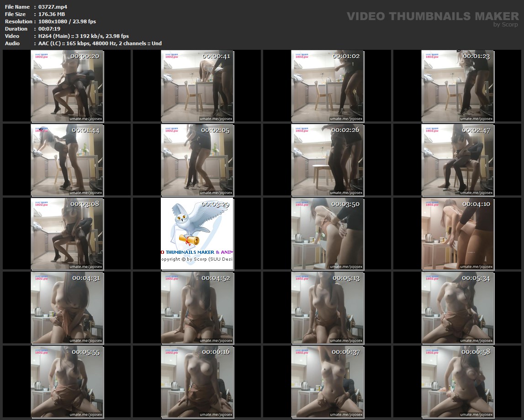Image resolution: width=524 pixels, height=420 pixels.
Task: Select the frame at timestamp 00:01:44
Action: (68, 160)
